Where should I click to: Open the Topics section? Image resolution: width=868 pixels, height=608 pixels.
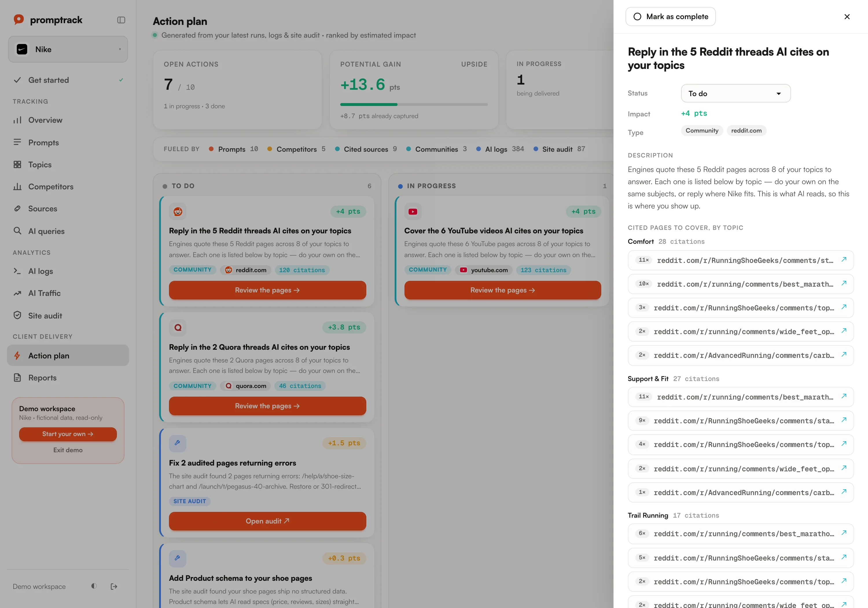click(x=68, y=164)
